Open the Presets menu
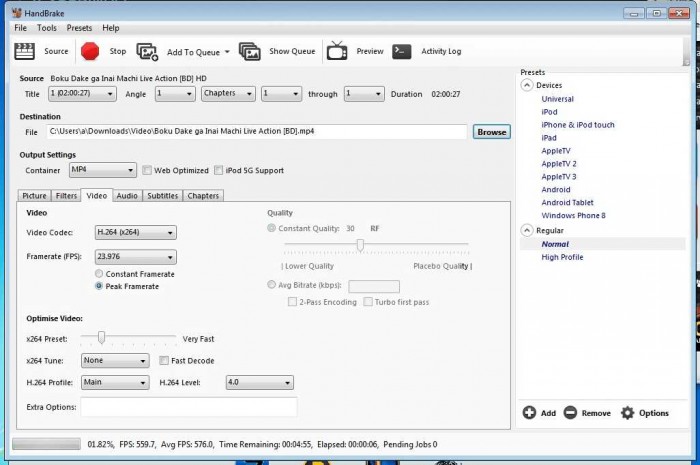700x465 pixels. click(x=79, y=28)
